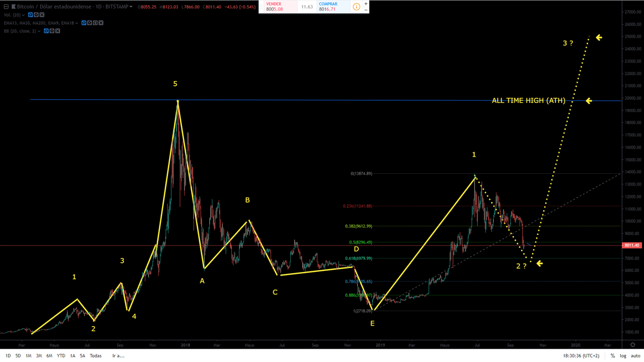Select the '2 ?' wave label
The height and width of the screenshot is (362, 644).
click(521, 266)
